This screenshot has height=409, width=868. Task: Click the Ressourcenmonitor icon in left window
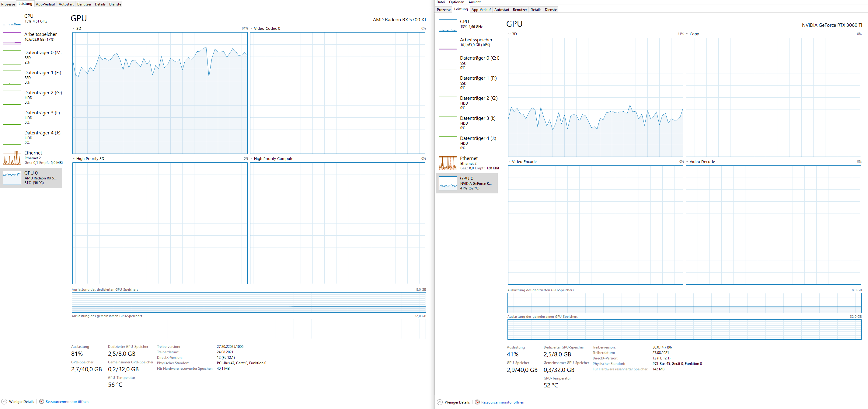pyautogui.click(x=42, y=402)
